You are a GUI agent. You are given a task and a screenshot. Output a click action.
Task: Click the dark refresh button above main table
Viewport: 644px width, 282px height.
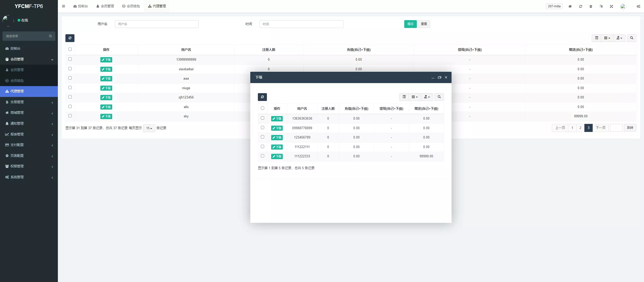70,38
